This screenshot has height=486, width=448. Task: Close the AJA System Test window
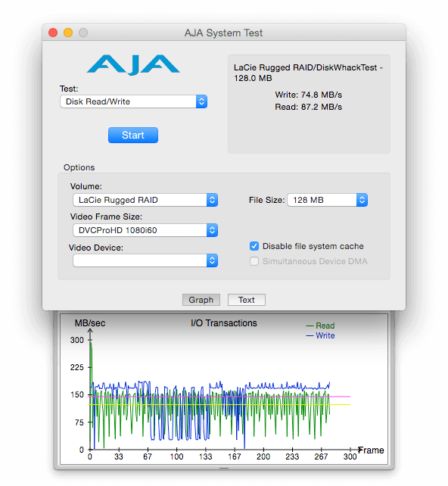[x=53, y=33]
